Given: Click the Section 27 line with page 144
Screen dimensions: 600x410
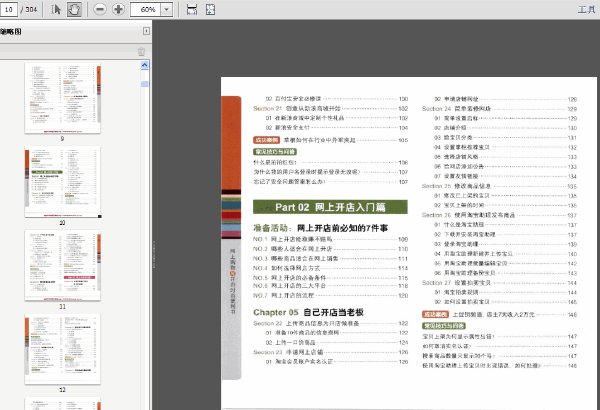Looking at the screenshot, I should [499, 283].
